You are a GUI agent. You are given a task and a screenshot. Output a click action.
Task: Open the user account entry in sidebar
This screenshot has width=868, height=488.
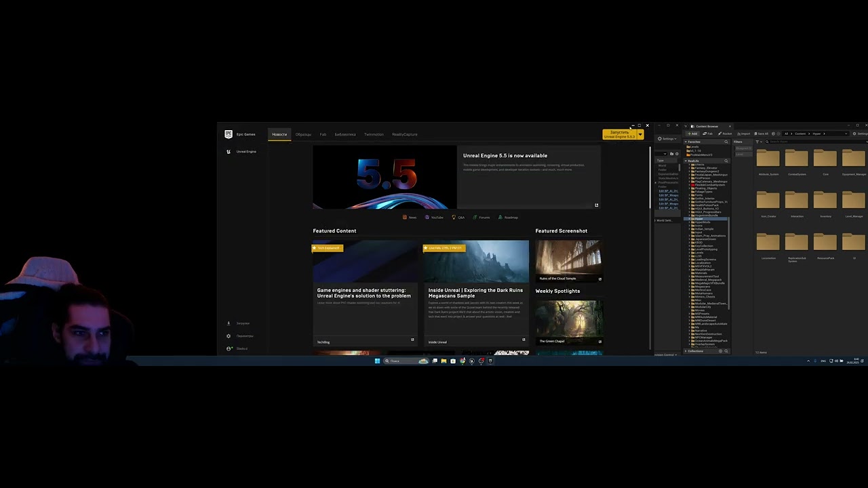pos(238,348)
